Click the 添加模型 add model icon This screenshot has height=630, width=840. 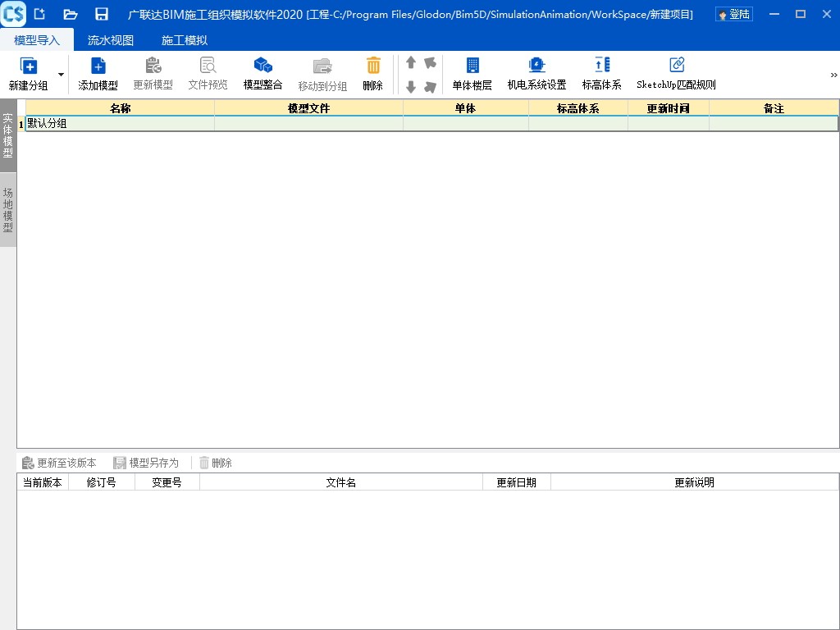coord(98,66)
